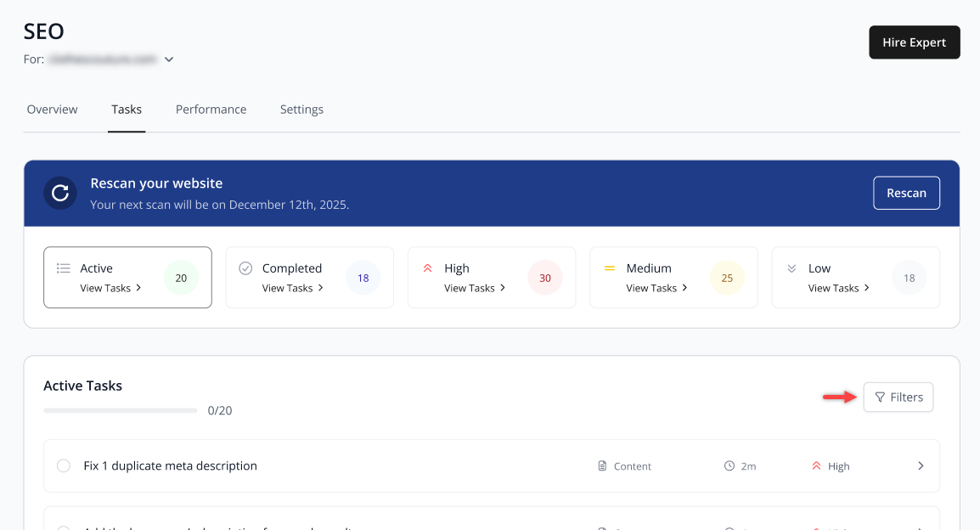Switch to the Overview tab

click(x=53, y=110)
